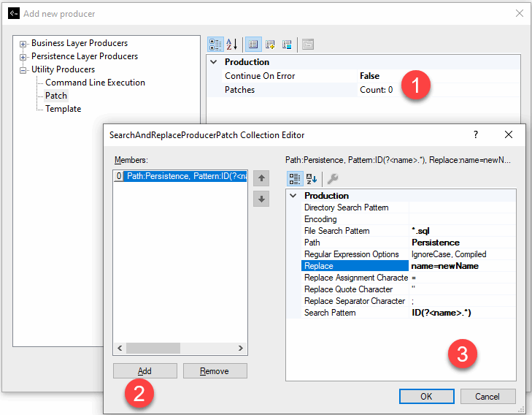Collapse Production category in Collection Editor grid
Screen dimensions: 532x415
tap(293, 196)
